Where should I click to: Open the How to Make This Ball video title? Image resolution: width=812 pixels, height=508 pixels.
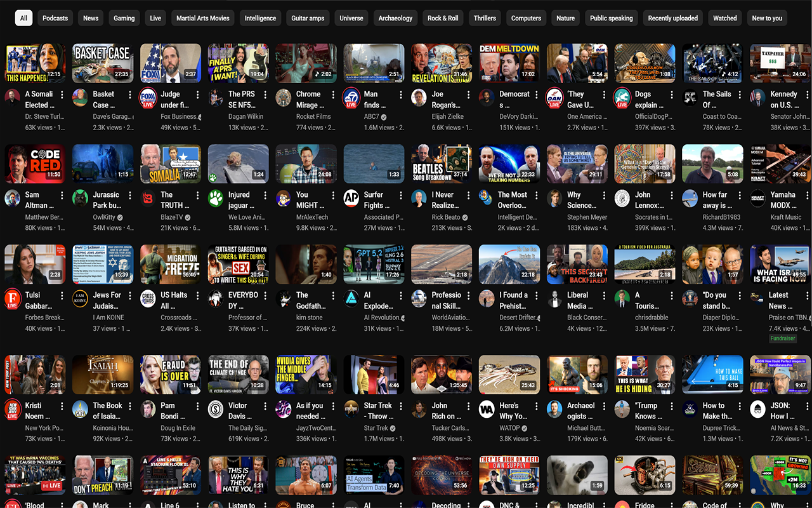716,411
